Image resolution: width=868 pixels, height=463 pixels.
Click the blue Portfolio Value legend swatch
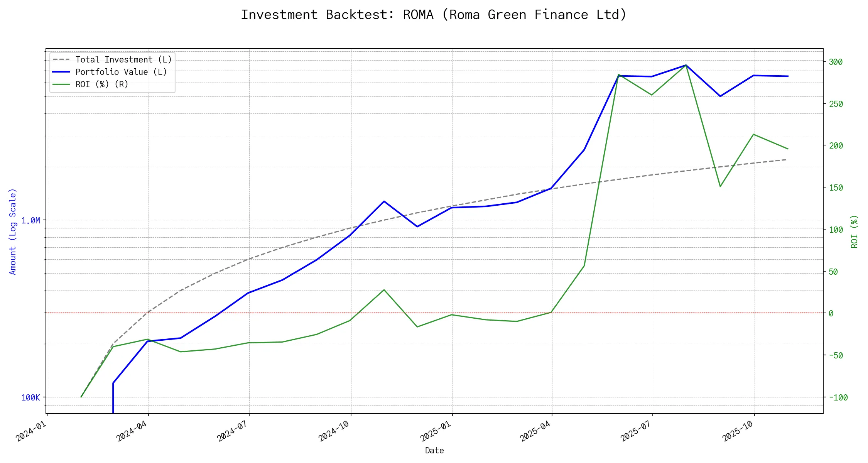point(61,72)
